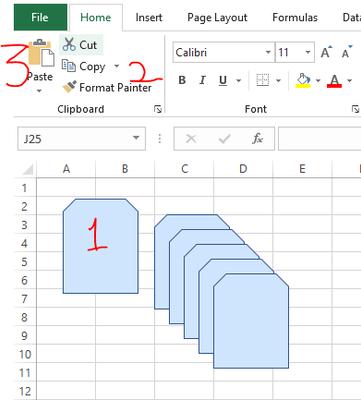Decrease font size with the small A icon
The height and width of the screenshot is (400, 361).
click(347, 52)
